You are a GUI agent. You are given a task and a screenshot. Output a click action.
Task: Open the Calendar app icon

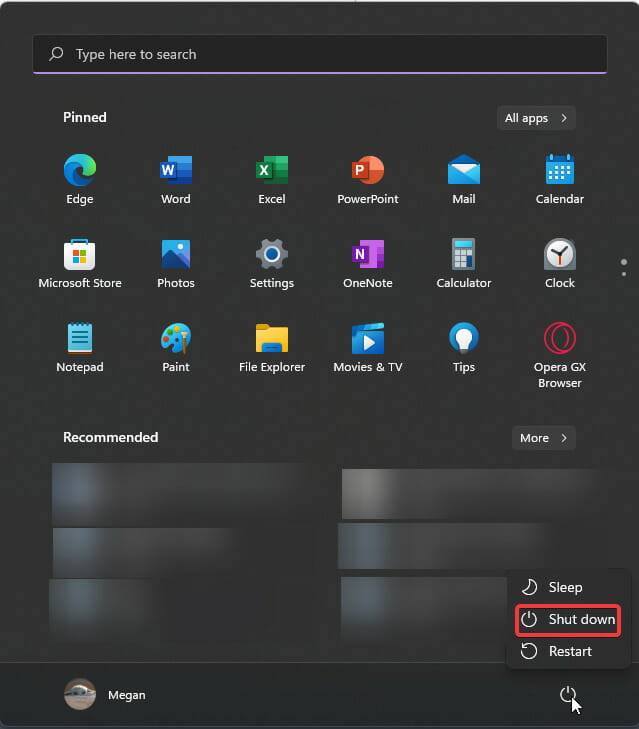559,172
